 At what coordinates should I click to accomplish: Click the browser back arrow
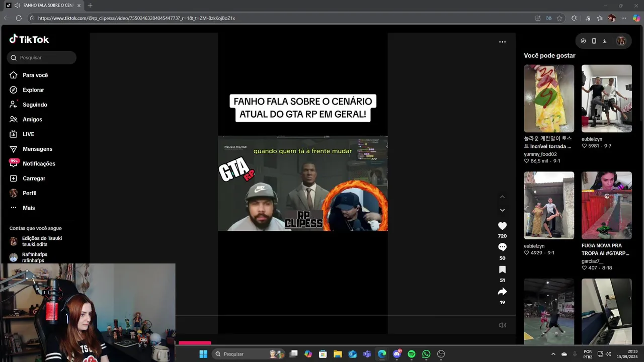coord(6,18)
